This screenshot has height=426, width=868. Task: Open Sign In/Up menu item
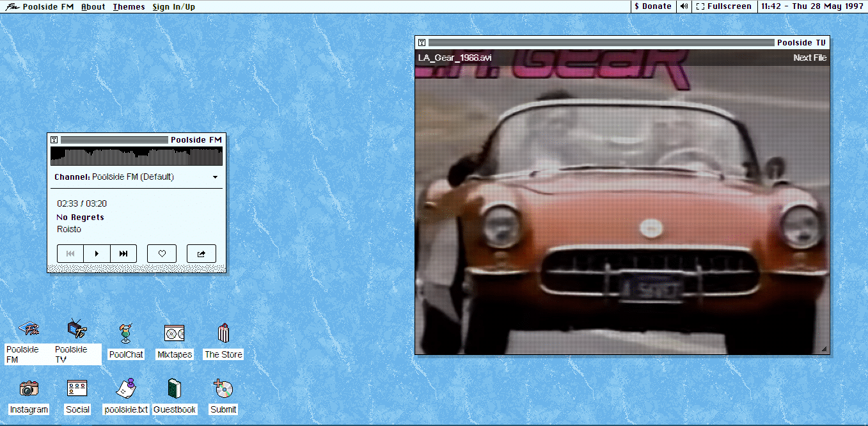(x=174, y=6)
